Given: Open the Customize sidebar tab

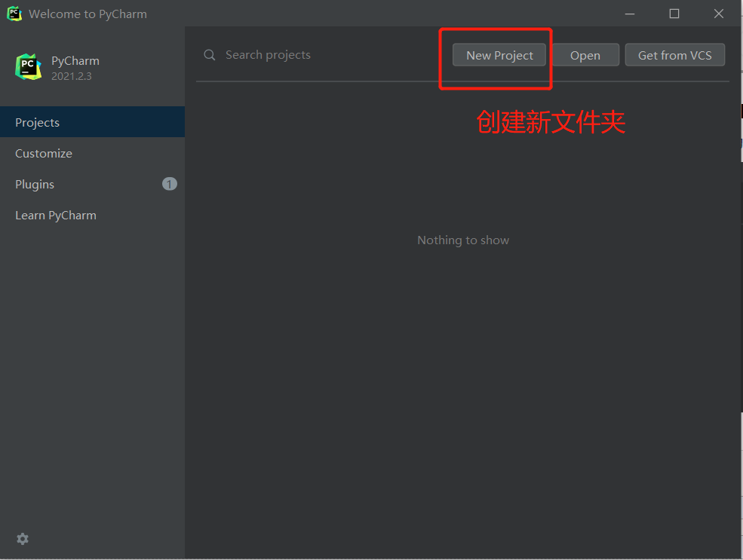Looking at the screenshot, I should pos(92,153).
